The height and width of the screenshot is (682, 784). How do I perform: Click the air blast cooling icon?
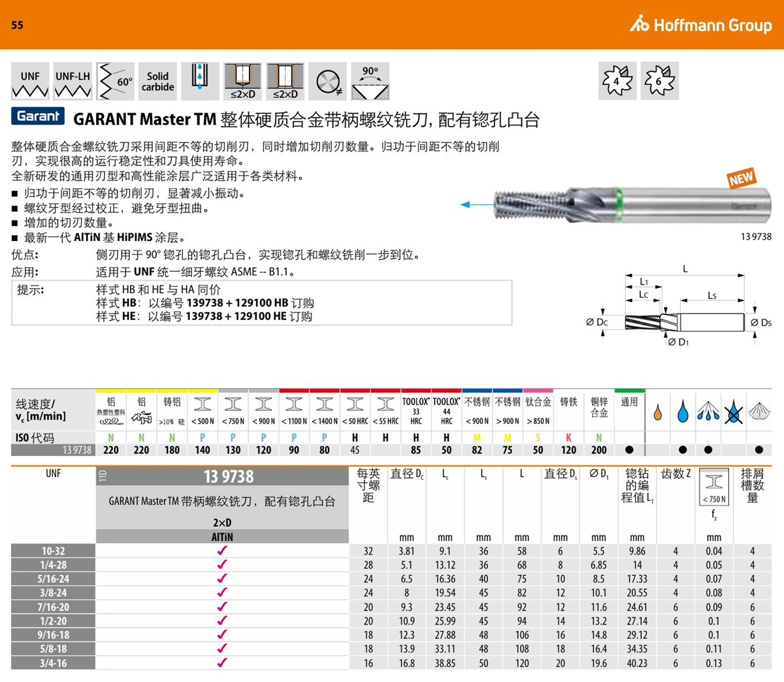pos(759,412)
